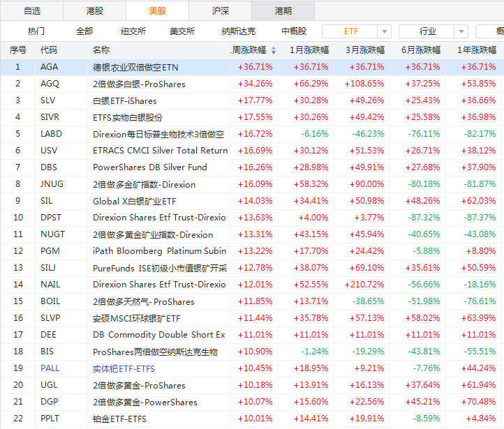Screen dimensions: 504x429
Task: Click ETFS实物白银股份 name
Action: point(128,117)
